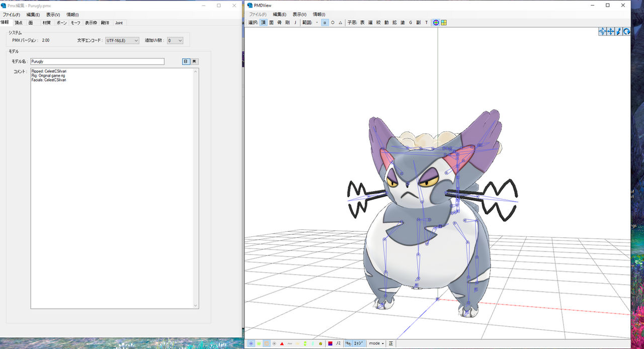644x349 pixels.
Task: Open the 文字エンコード UTF-16(LE) dropdown
Action: click(x=122, y=40)
